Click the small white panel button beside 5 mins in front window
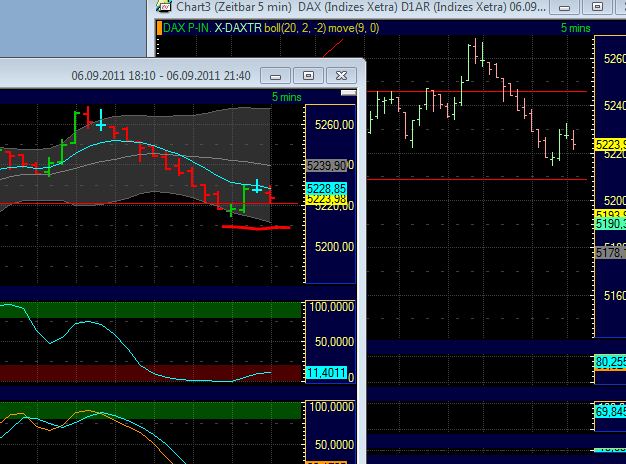Image resolution: width=626 pixels, height=464 pixels. (349, 93)
